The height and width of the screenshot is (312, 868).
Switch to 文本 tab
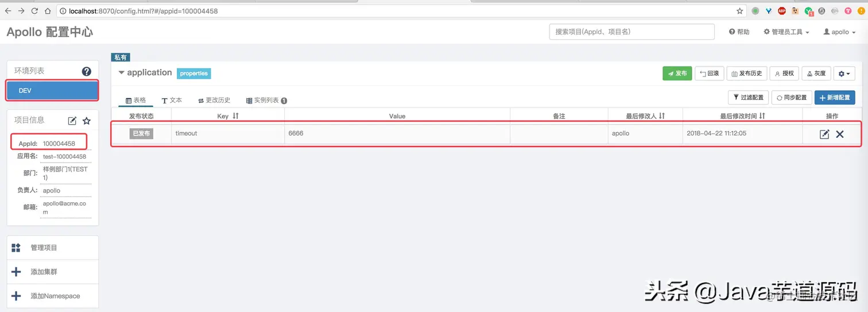click(172, 100)
